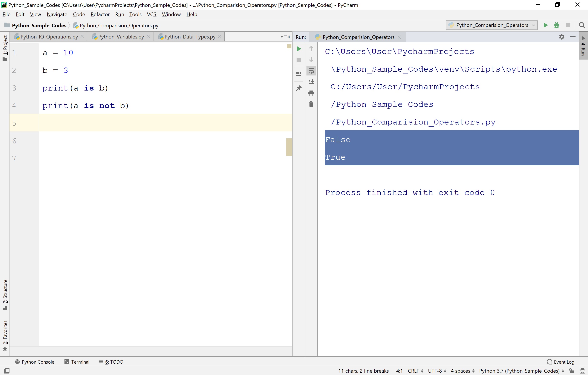Open Search Everywhere magnifier icon

(x=582, y=25)
